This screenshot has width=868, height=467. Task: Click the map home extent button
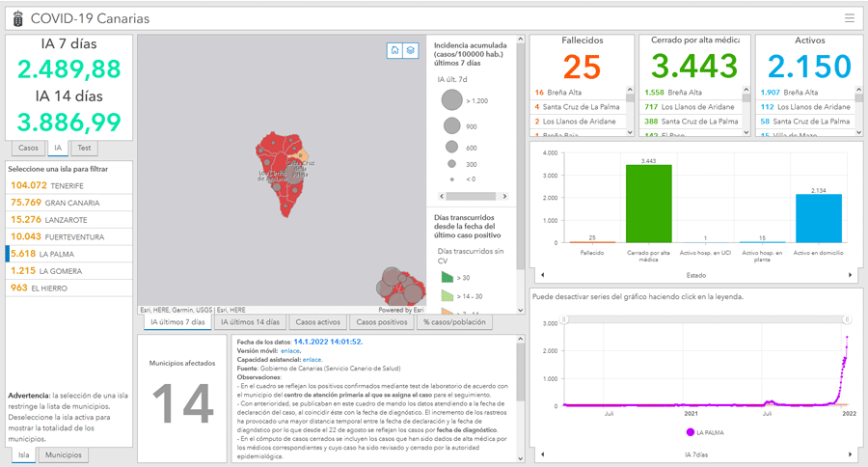click(x=394, y=50)
